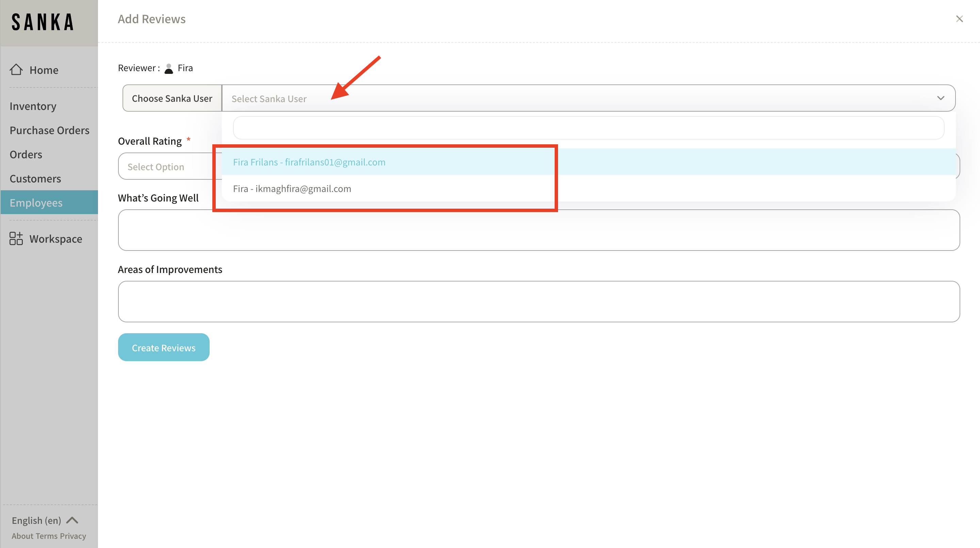This screenshot has height=548, width=980.
Task: Select Fira Frilans from user list
Action: point(309,162)
